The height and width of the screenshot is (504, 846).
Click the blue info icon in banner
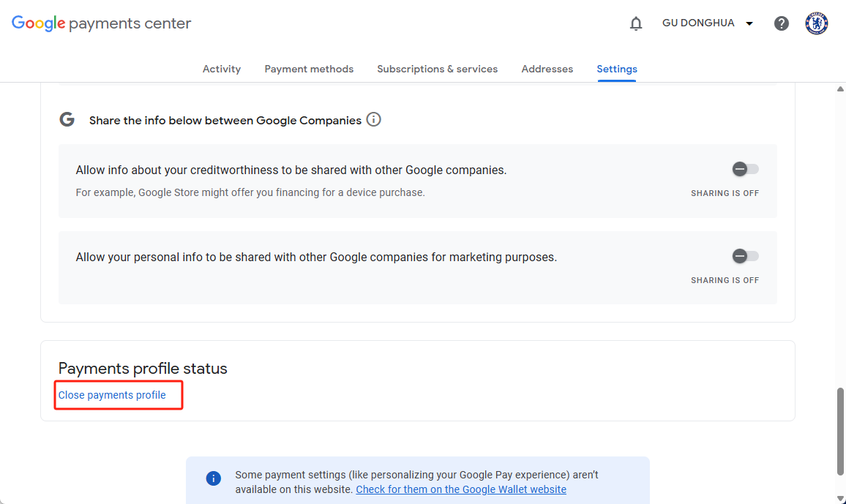(214, 478)
